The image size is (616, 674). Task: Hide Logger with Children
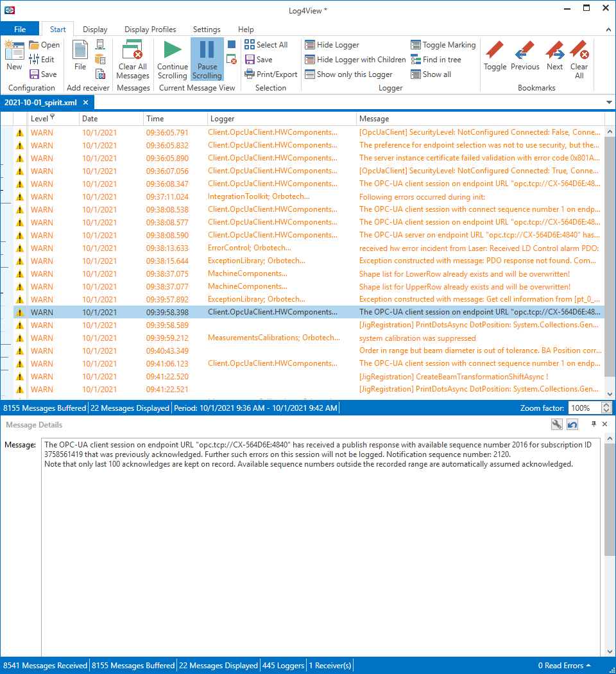355,59
